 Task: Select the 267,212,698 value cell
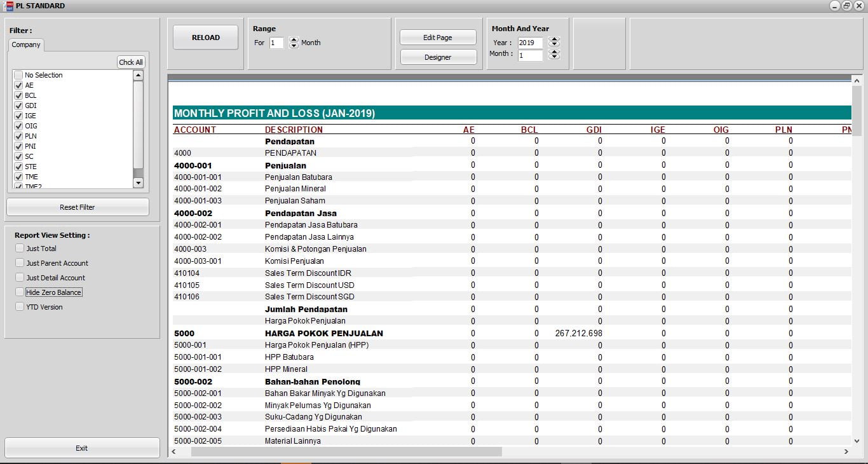pos(578,333)
